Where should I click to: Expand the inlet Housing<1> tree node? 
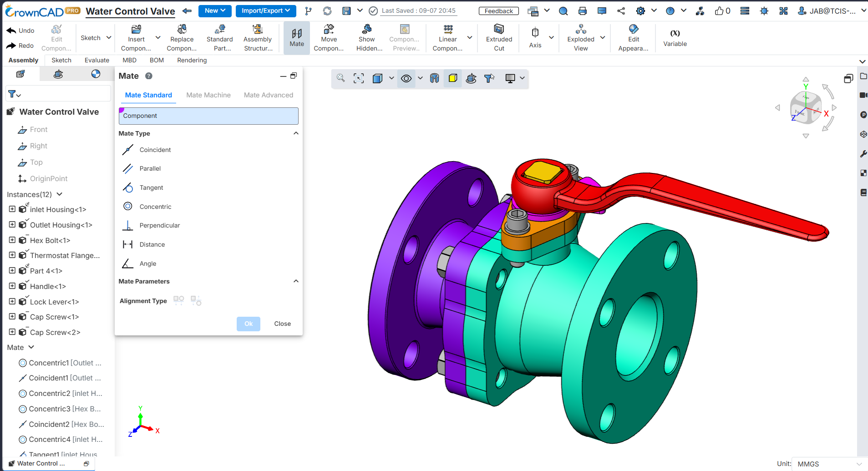click(12, 209)
